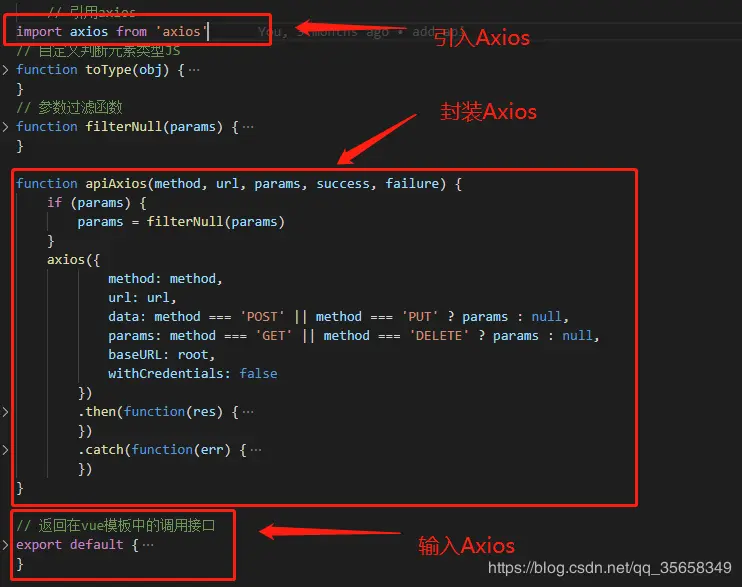Click the comment above export default

(116, 525)
